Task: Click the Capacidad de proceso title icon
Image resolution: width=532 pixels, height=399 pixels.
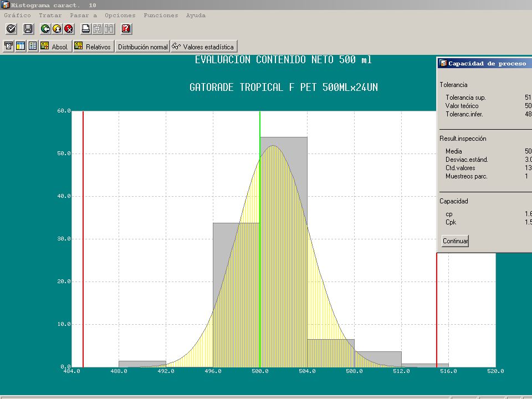Action: [443, 63]
